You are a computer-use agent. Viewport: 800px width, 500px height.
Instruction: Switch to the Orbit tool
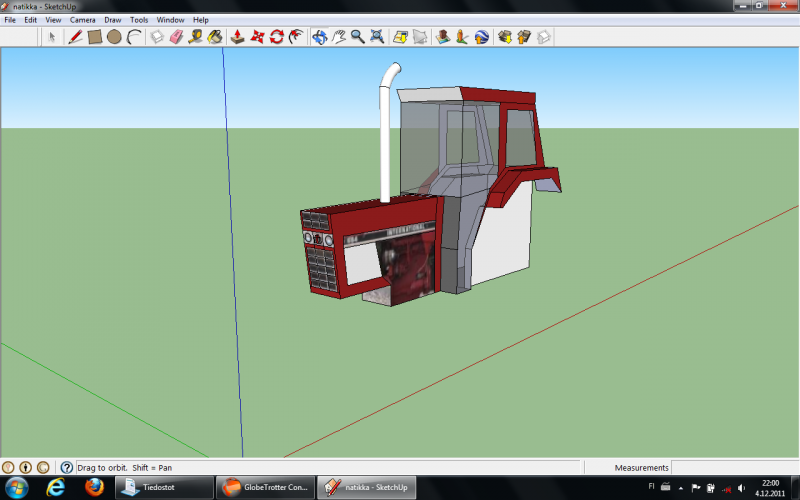coord(320,37)
